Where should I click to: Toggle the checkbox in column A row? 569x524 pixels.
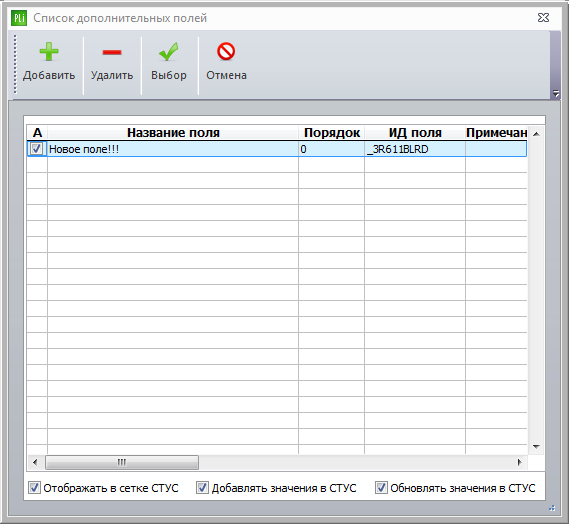pos(36,149)
